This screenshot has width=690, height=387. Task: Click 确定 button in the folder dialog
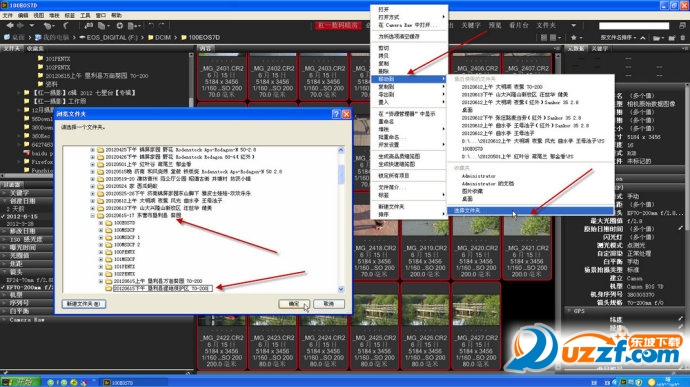click(x=294, y=304)
